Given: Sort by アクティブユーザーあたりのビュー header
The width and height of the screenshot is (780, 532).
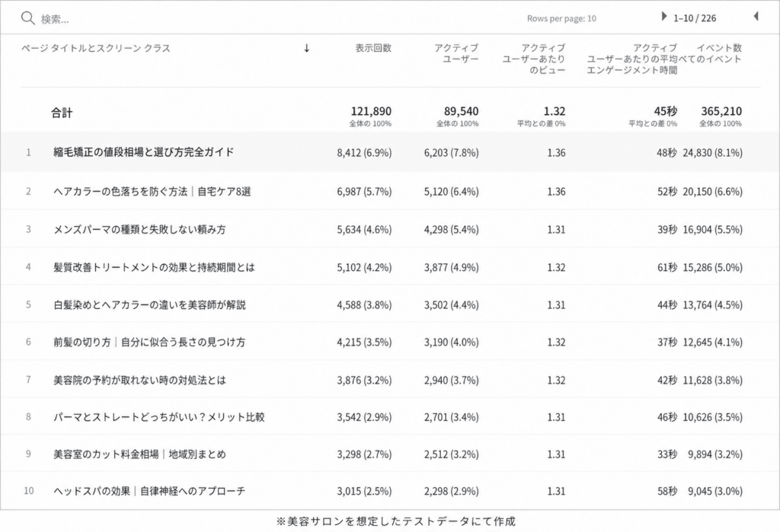Looking at the screenshot, I should tap(534, 59).
